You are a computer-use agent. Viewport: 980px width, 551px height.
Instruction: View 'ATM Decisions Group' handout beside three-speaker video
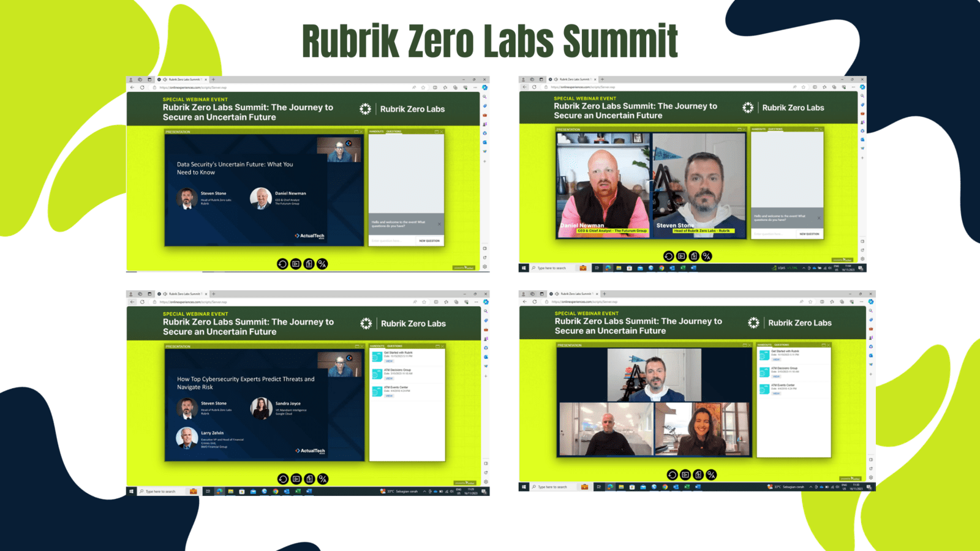click(x=776, y=377)
